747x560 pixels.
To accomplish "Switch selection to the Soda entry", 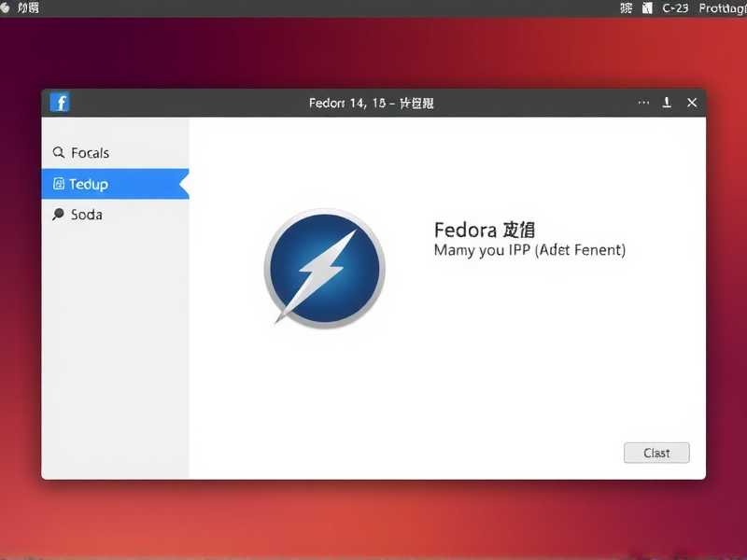I will [86, 215].
